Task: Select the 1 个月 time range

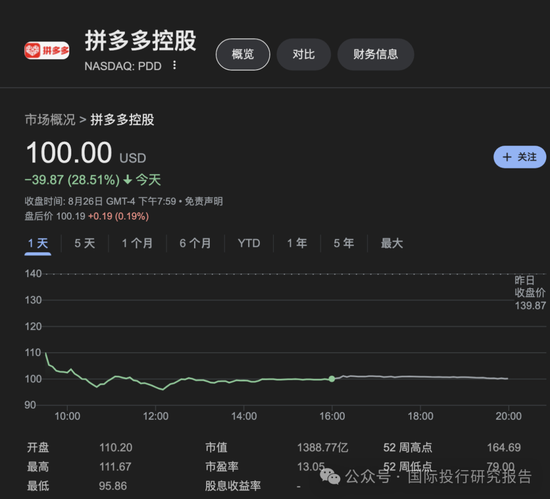Action: 137,243
